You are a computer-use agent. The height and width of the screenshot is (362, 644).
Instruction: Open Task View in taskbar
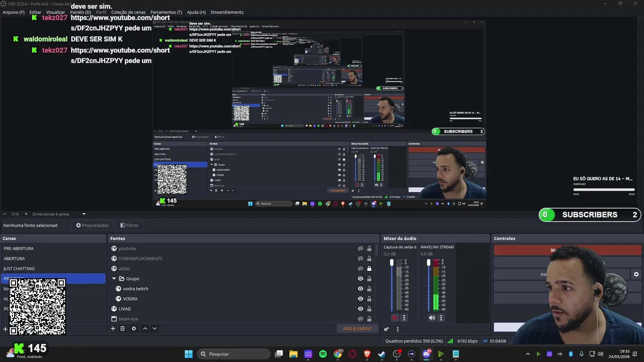click(279, 354)
